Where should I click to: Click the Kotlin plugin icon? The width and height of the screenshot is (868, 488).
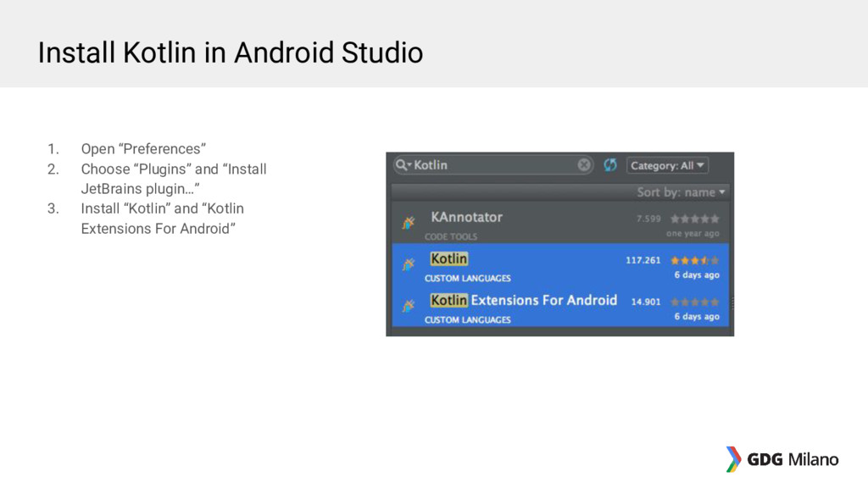point(409,264)
